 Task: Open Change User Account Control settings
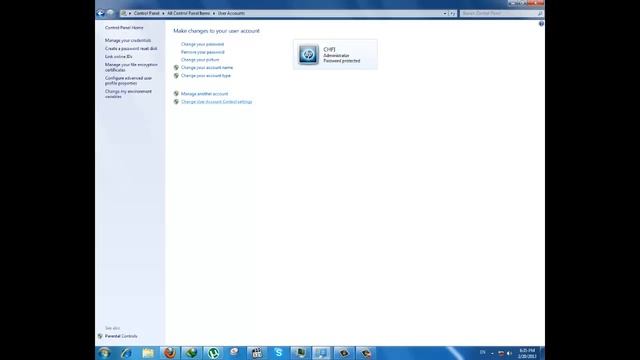(x=216, y=102)
